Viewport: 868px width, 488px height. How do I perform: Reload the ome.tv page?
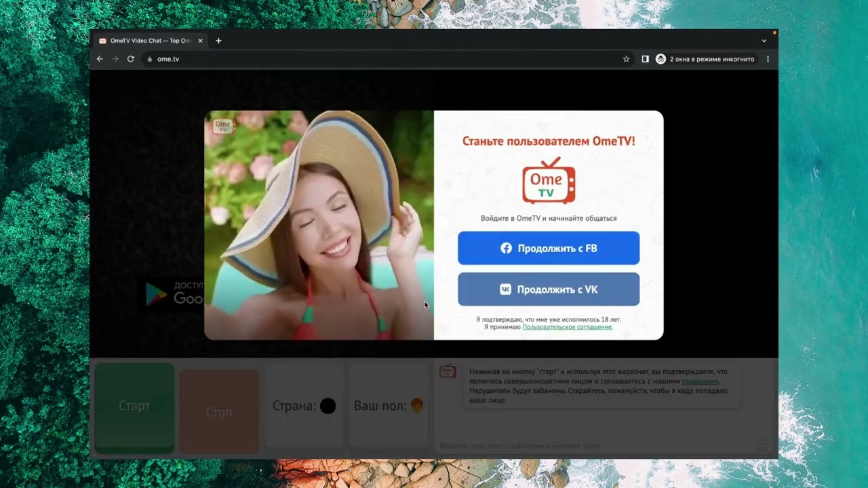coord(131,59)
